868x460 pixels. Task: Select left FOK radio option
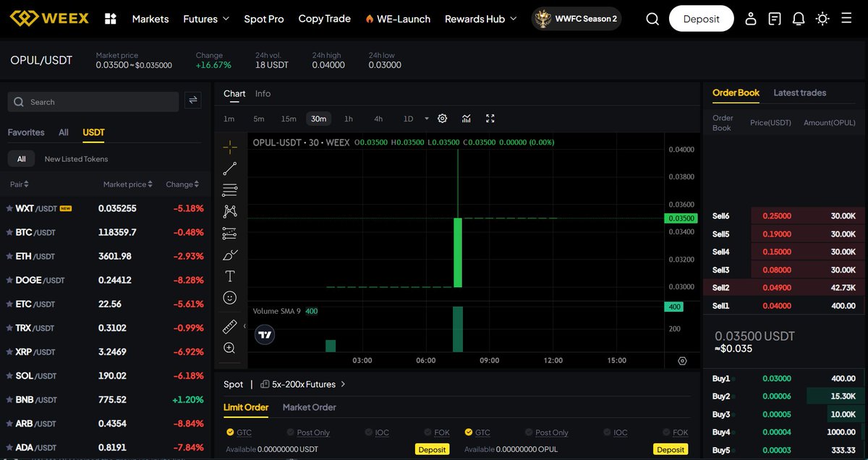pos(428,433)
